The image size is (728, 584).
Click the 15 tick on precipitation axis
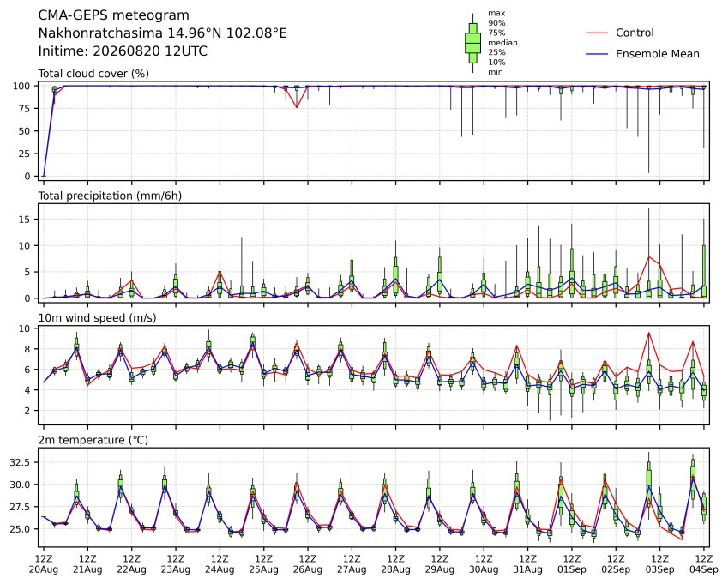pos(24,220)
